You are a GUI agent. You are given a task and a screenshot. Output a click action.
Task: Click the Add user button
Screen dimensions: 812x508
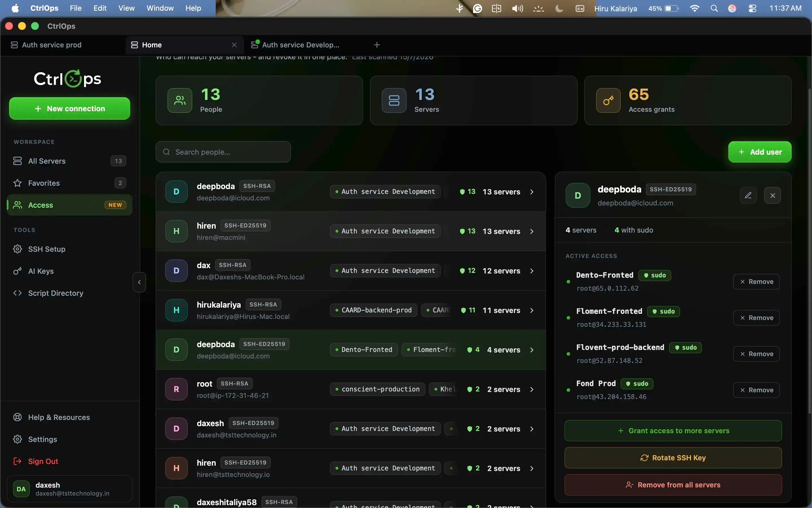coord(760,152)
